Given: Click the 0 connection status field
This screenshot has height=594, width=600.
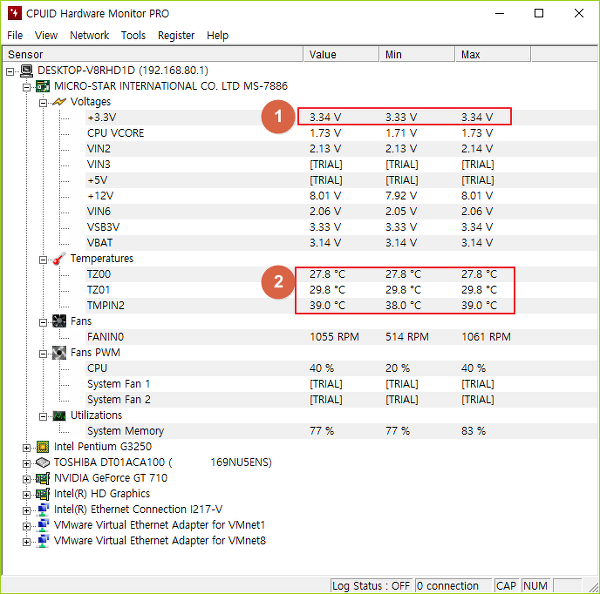Looking at the screenshot, I should (x=453, y=586).
